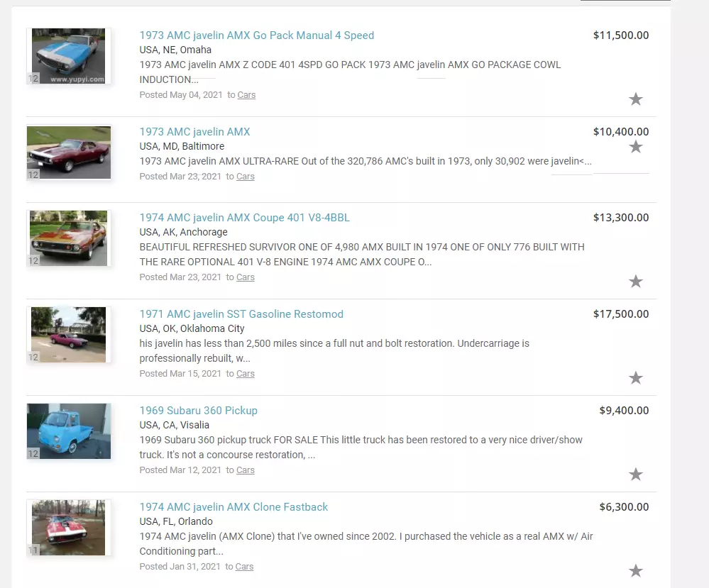
Task: Favorite the 1974 AMX Coupe 401 listing
Action: coord(635,281)
